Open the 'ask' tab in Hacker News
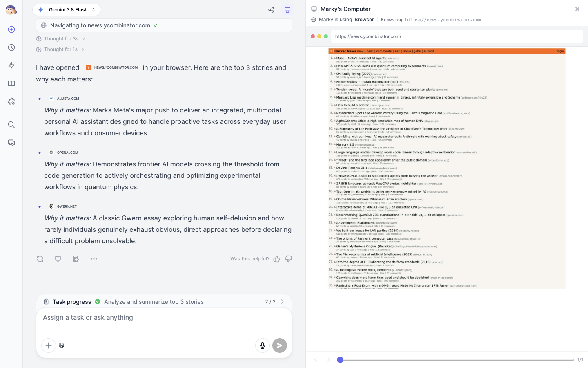588x368 pixels. [x=397, y=51]
